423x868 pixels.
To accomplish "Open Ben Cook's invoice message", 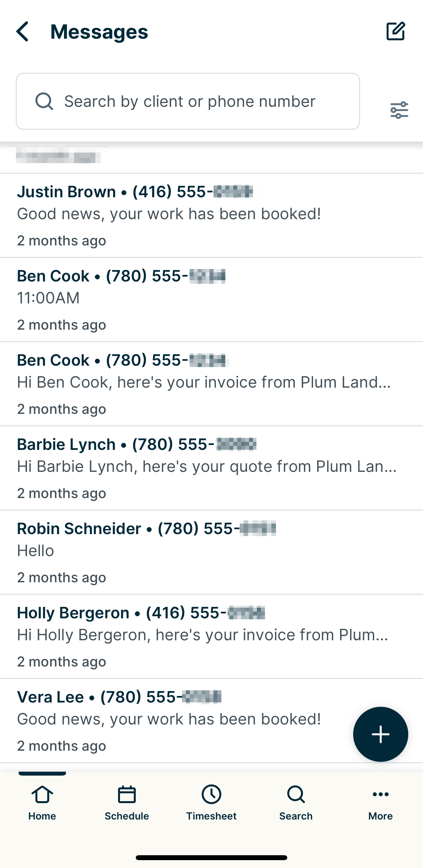I will tap(211, 384).
